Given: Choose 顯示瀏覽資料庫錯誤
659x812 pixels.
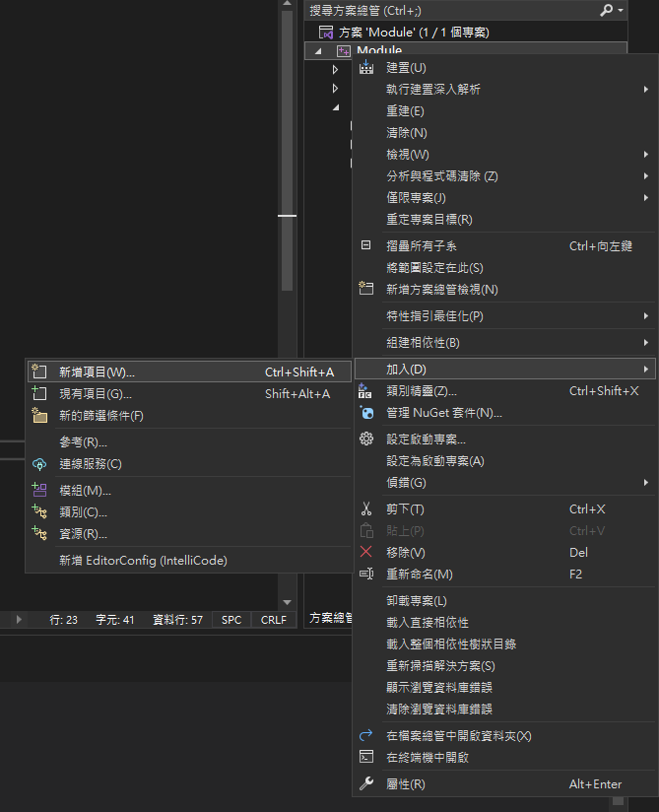Looking at the screenshot, I should click(x=504, y=688).
